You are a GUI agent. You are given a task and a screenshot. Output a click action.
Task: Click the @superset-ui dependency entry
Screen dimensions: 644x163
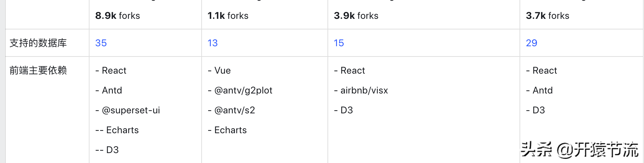coord(131,110)
